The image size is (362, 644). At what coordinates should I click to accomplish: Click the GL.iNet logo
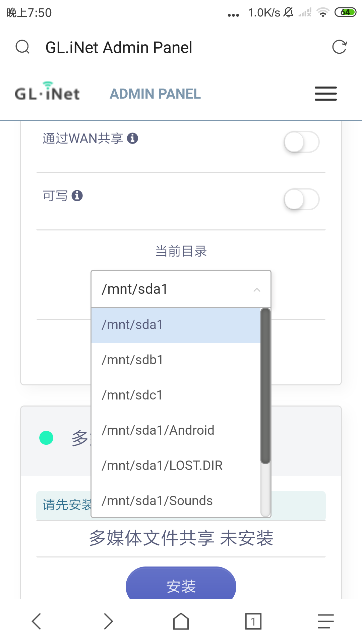[47, 92]
